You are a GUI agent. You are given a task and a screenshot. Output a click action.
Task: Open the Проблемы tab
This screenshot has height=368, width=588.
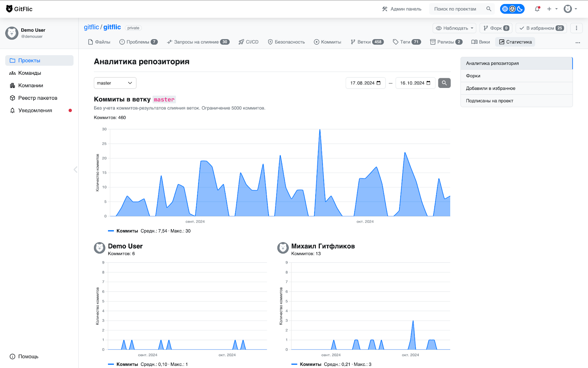(x=139, y=42)
